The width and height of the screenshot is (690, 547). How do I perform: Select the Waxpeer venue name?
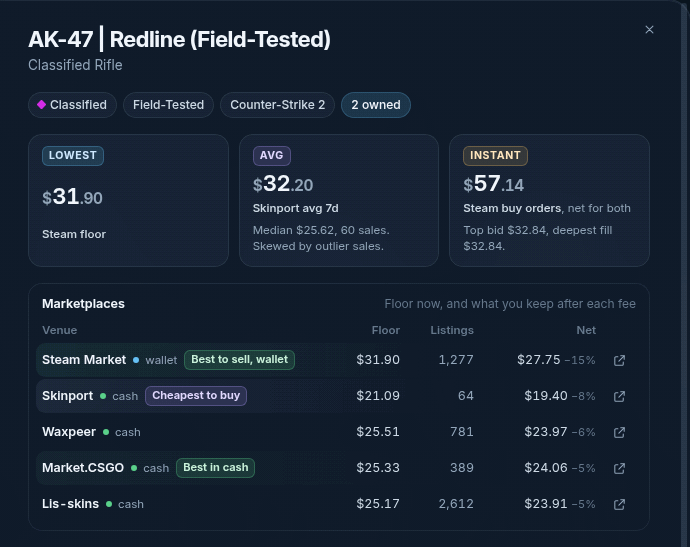click(69, 432)
